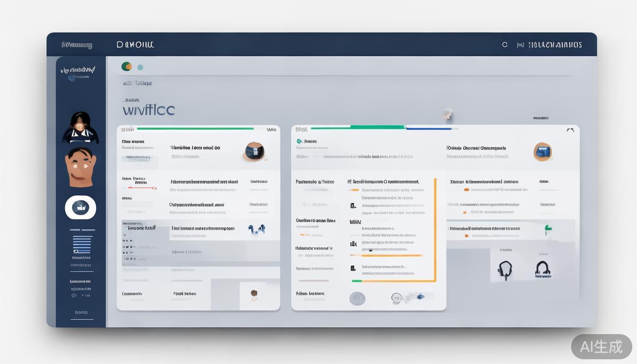Click the right headphones icon
The image size is (637, 364).
[x=542, y=269]
